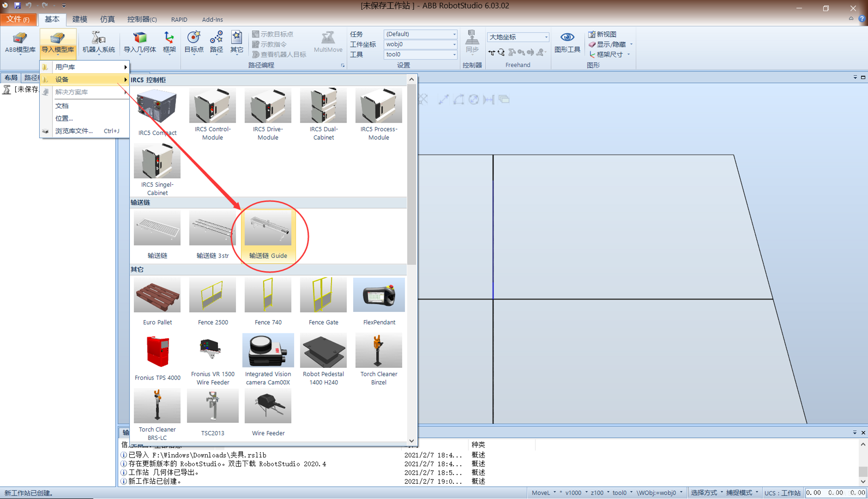The width and height of the screenshot is (868, 499).
Task: Toggle Freehand move tool icon
Action: 492,52
